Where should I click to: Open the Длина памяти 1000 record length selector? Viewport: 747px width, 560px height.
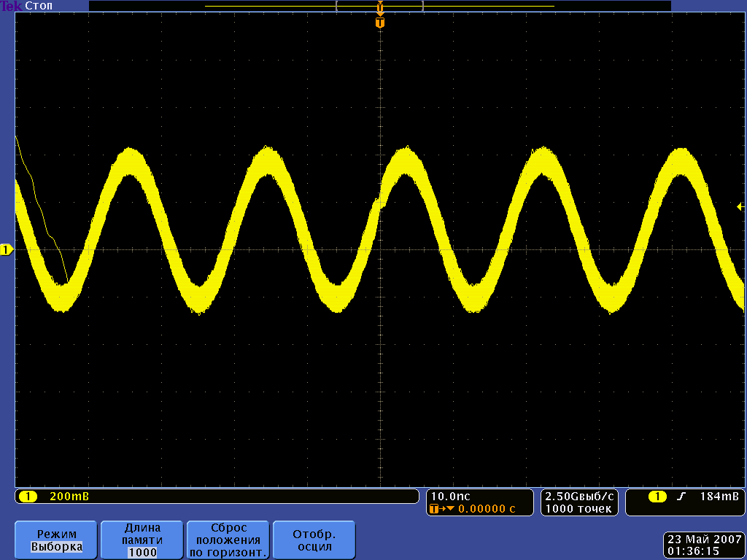point(143,540)
